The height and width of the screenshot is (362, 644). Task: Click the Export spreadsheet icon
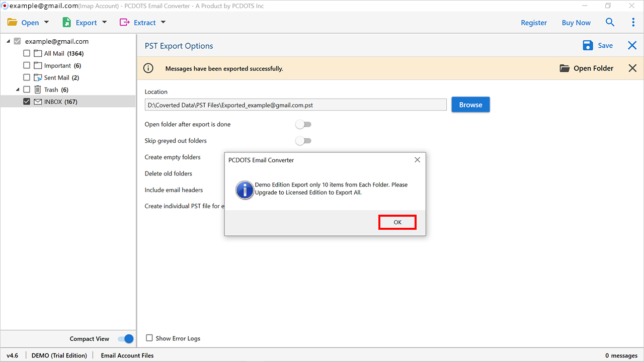66,23
